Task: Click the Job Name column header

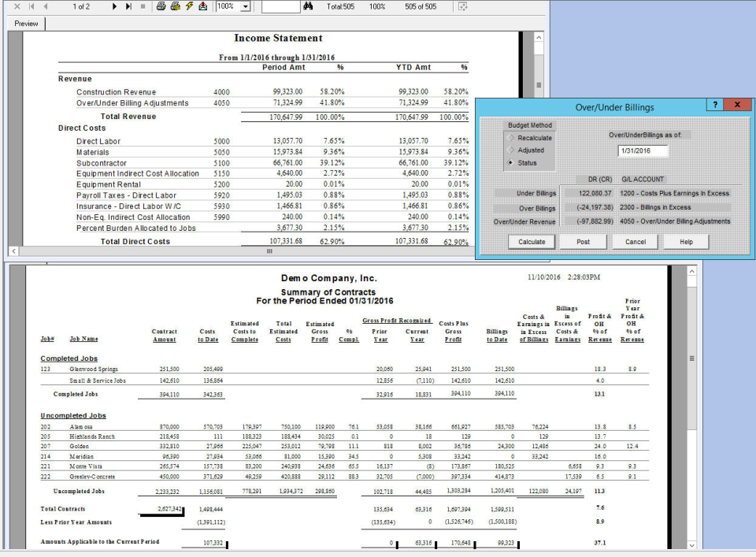Action: coord(84,339)
